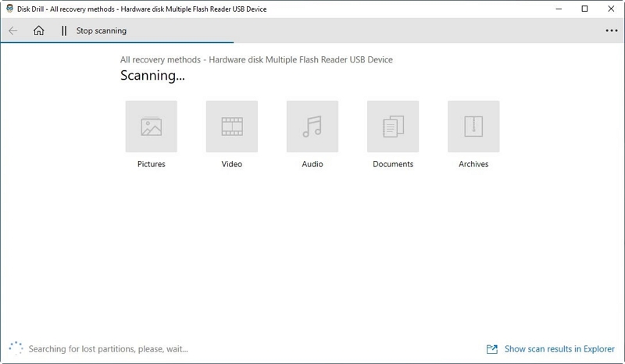Screen dimensions: 625x364
Task: Click the Documents label
Action: [393, 164]
